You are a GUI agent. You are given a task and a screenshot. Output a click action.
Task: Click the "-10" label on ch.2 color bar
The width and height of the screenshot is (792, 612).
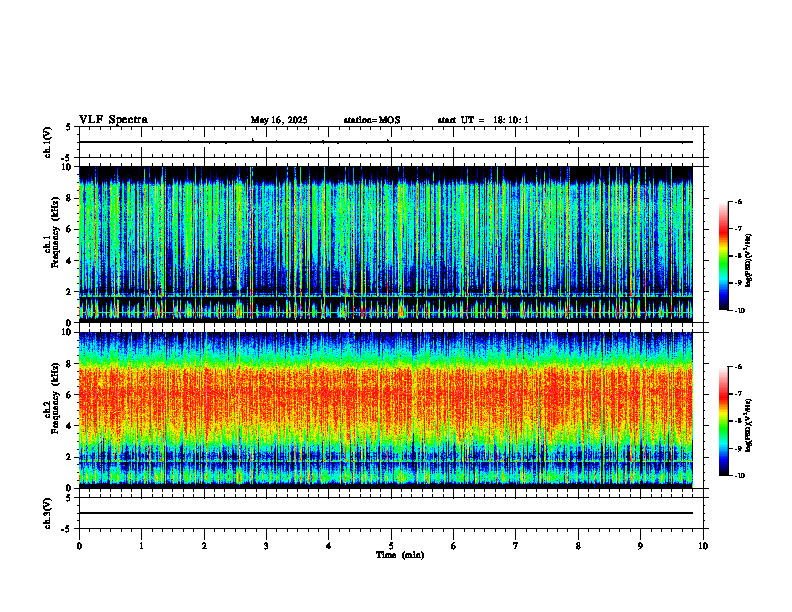739,476
